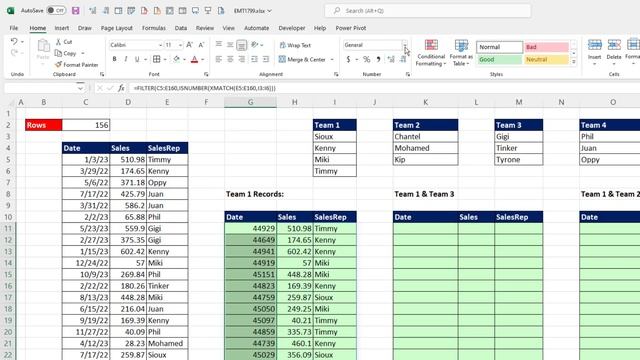Click the Font Color red A icon
Viewport: 640px width, 360px height.
point(195,59)
